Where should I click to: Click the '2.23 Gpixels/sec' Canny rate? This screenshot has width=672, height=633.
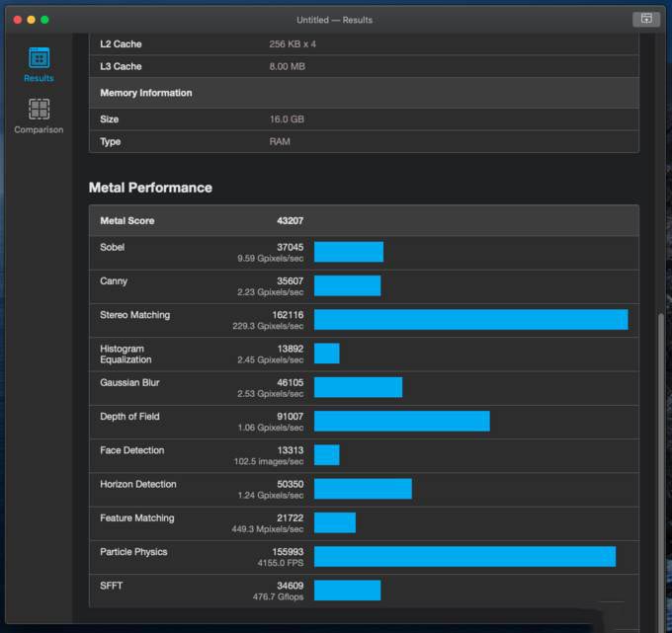[271, 292]
